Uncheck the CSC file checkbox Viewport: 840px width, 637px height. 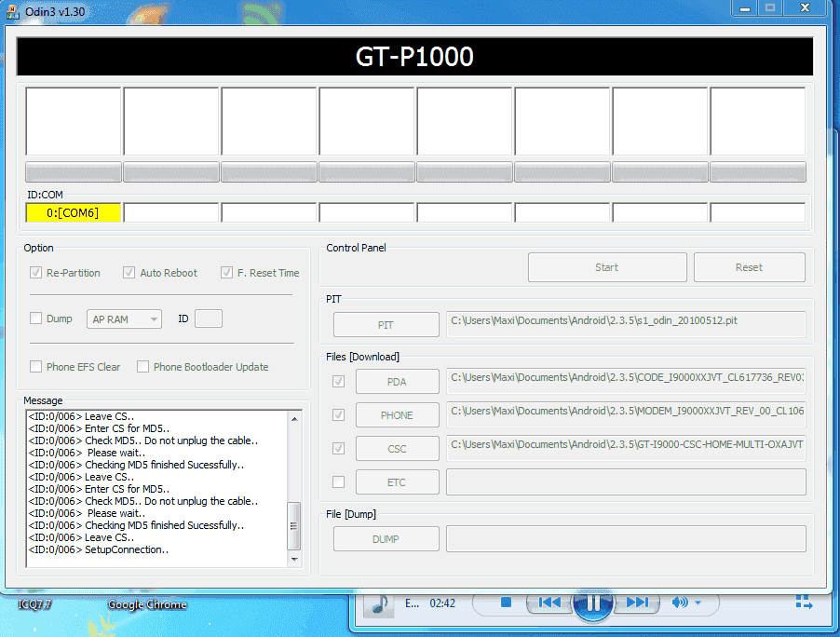point(339,449)
